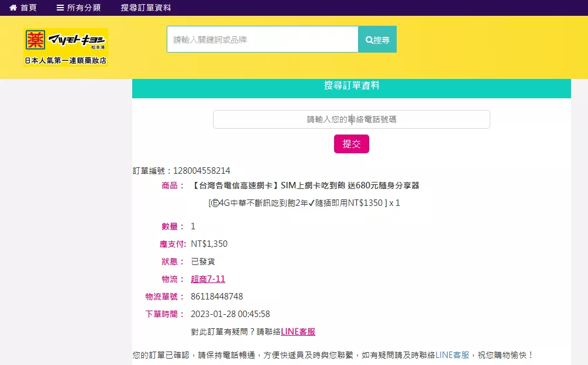Select tracking number 86118448748
This screenshot has height=365, width=588.
point(216,297)
